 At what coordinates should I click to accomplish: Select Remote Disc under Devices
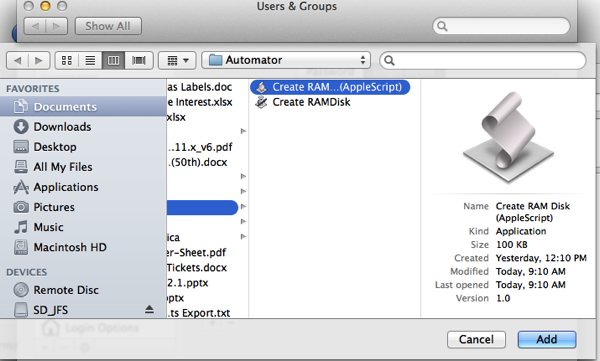click(83, 290)
